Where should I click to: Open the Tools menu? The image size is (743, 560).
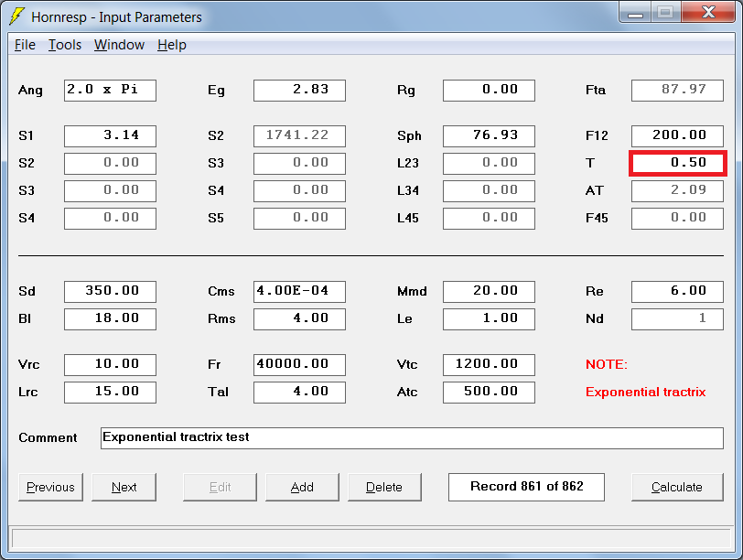(65, 45)
